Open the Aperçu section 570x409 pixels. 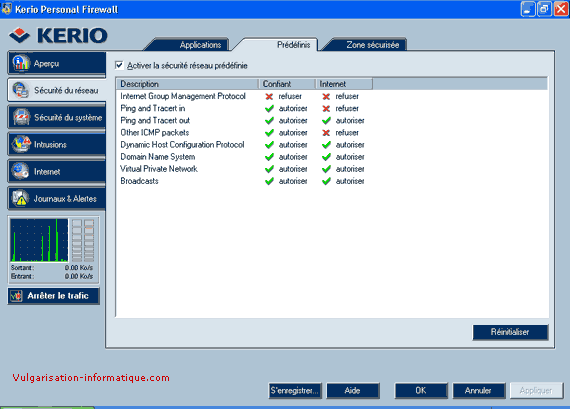(x=57, y=63)
